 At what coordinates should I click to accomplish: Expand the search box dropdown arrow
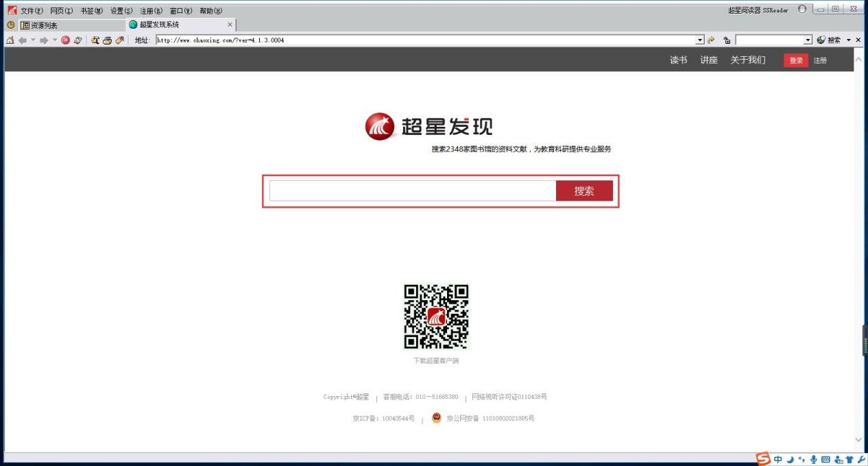[x=808, y=40]
